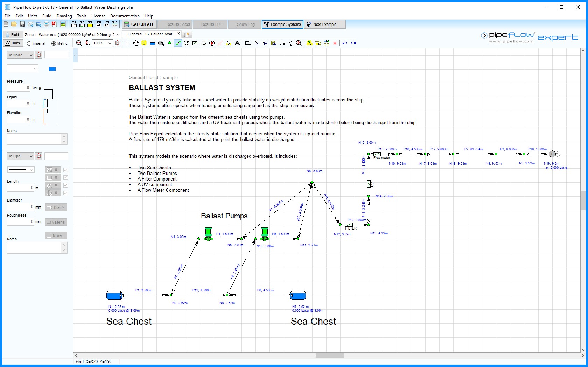Open the 100% zoom level dropdown
Viewport: 588px width, 367px height.
[110, 43]
